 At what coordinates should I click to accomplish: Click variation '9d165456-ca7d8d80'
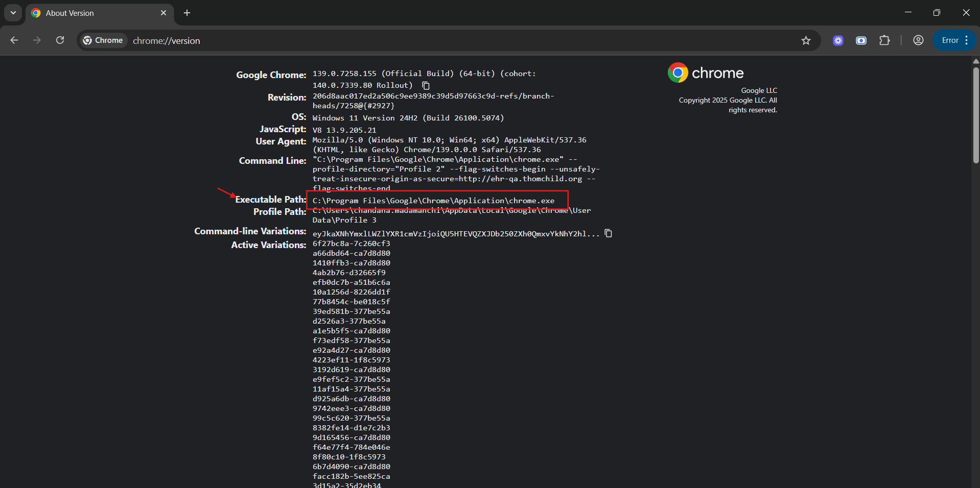[x=352, y=437]
